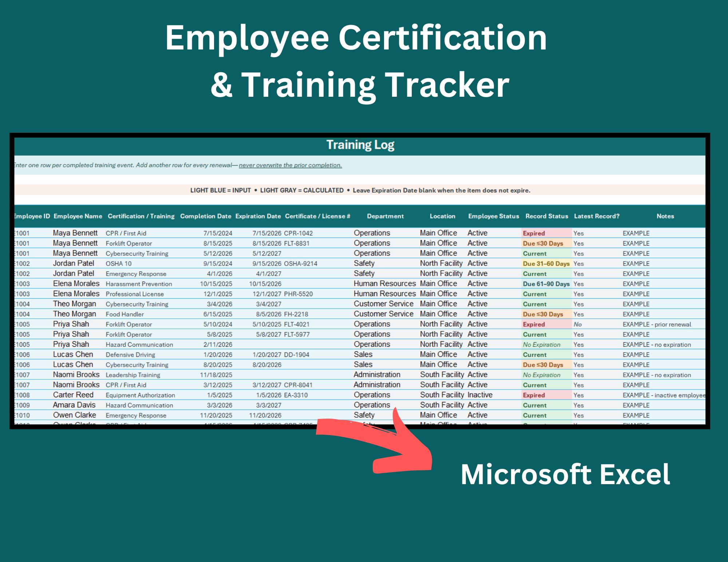728x562 pixels.
Task: Select the Inactive employee status cell
Action: point(480,395)
